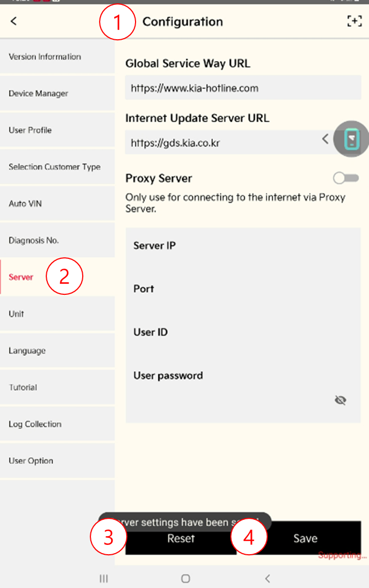369x588 pixels.
Task: Enable the Proxy Server switch
Action: [346, 178]
